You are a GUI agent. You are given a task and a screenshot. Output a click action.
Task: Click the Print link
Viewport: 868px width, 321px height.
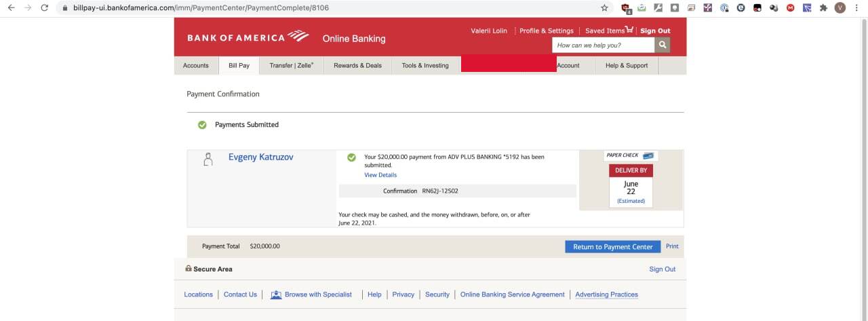pyautogui.click(x=672, y=246)
